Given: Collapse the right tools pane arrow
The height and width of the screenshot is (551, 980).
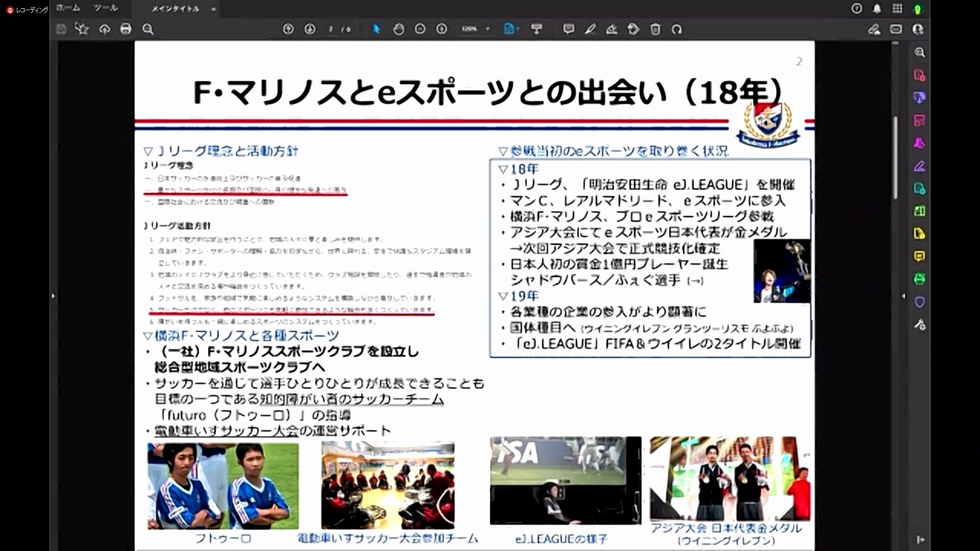Looking at the screenshot, I should click(x=903, y=296).
